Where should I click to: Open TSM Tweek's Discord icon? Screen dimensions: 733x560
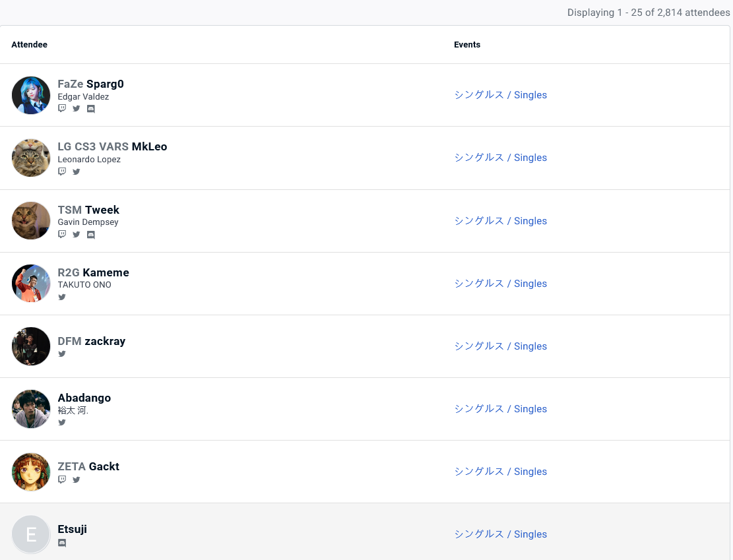[x=90, y=235]
